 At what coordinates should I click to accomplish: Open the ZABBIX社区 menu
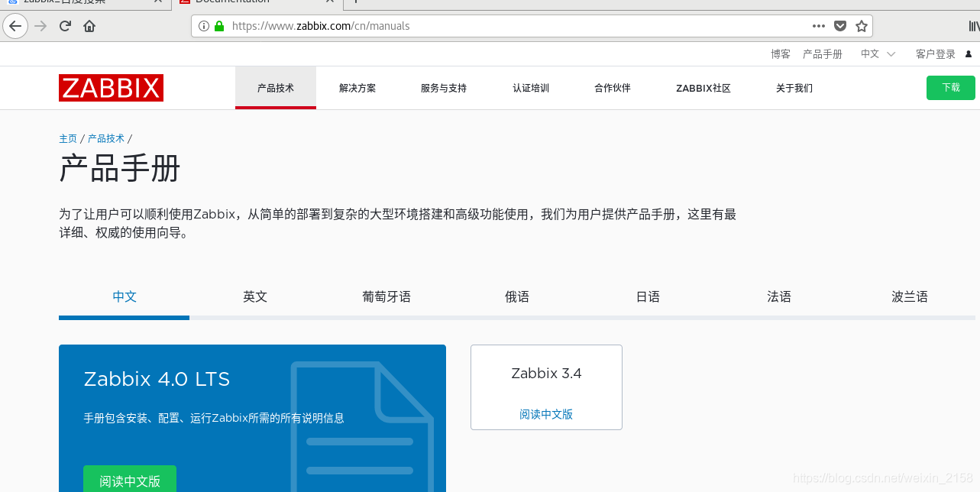[703, 88]
